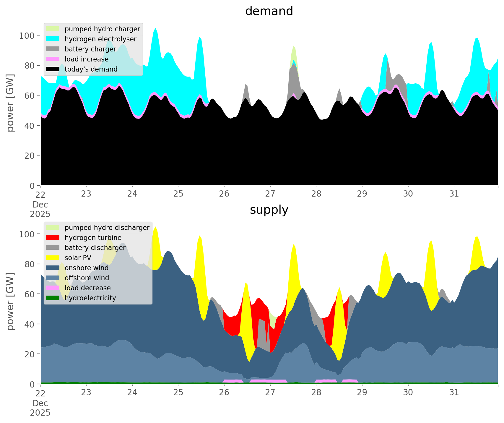Viewport: 504px width, 423px height.
Task: Click the pink load increase legend swatch
Action: point(53,59)
